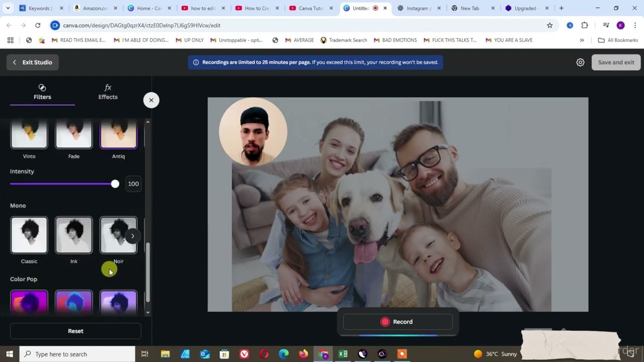The width and height of the screenshot is (644, 362).
Task: Open UP ONLY bookmark
Action: click(x=190, y=40)
